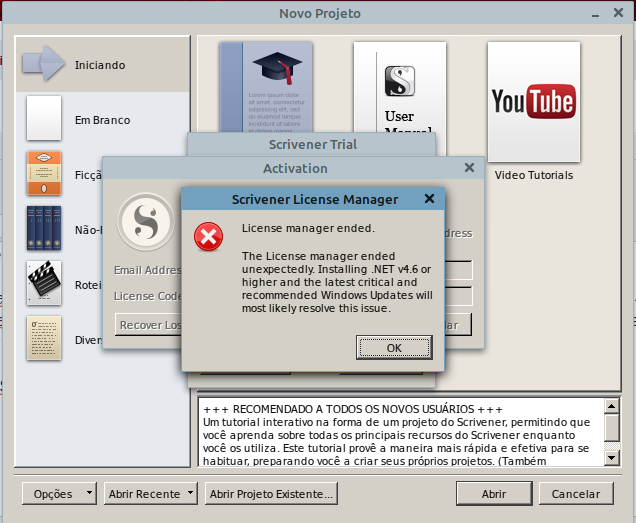
Task: Click the Cancelar button
Action: (x=576, y=493)
